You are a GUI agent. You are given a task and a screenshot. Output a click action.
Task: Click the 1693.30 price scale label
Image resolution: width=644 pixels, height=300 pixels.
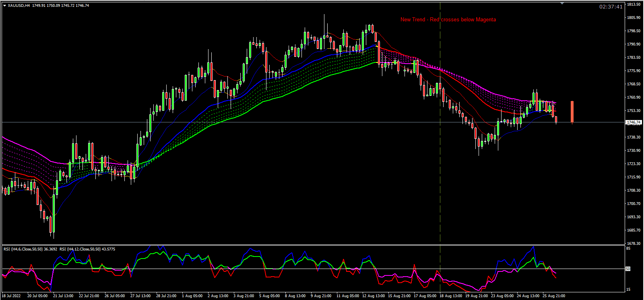634,217
